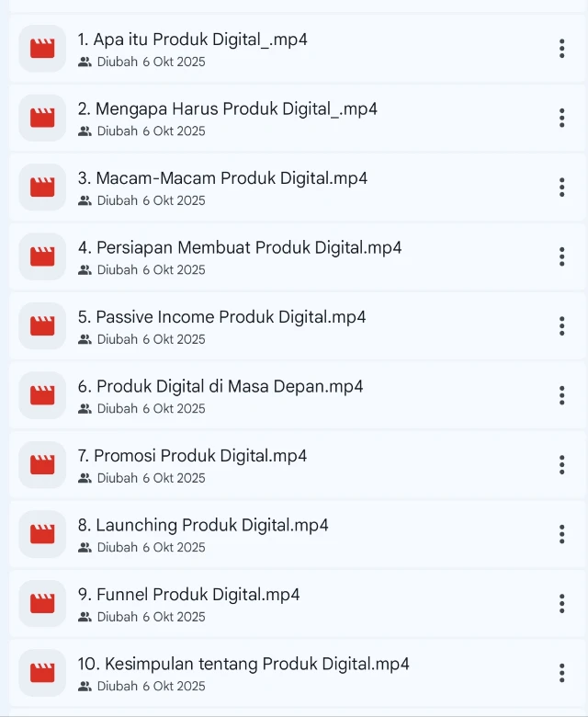Image resolution: width=588 pixels, height=717 pixels.
Task: Open more options for 7. Promosi Produk Digital.mp4
Action: [x=561, y=465]
